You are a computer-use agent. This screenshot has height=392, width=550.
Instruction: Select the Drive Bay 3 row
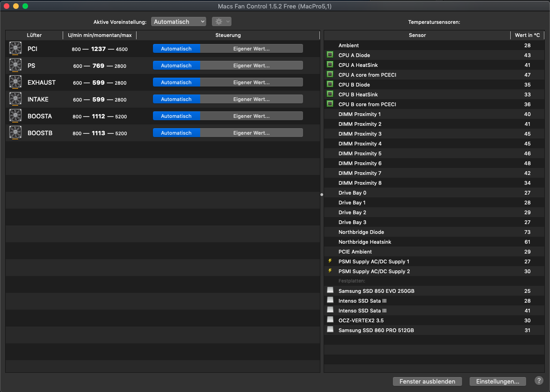[434, 222]
